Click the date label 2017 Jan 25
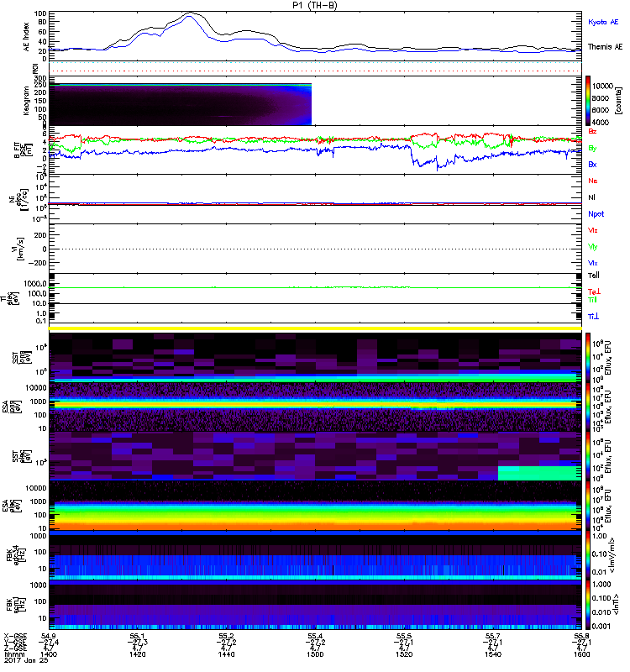Screen dimensions: 630x672 pos(25,660)
